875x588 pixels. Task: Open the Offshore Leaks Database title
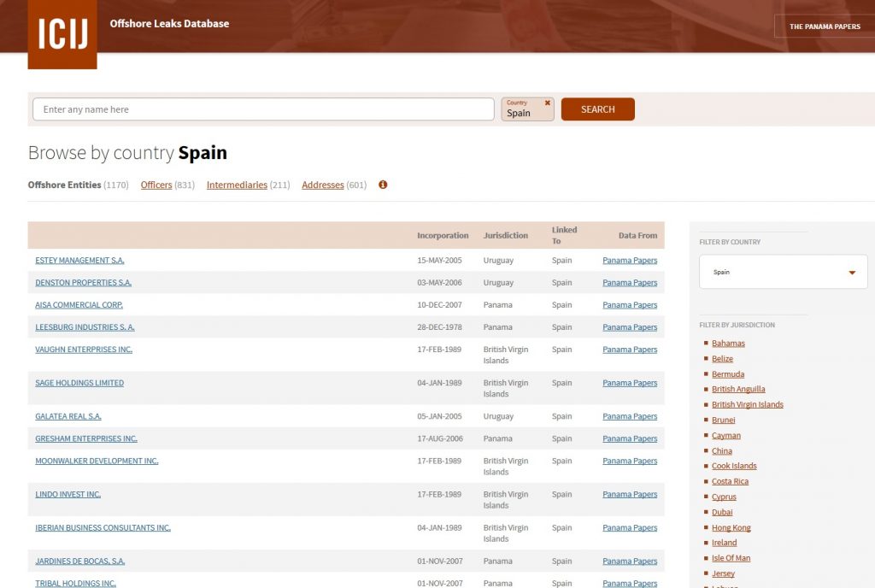click(x=169, y=23)
